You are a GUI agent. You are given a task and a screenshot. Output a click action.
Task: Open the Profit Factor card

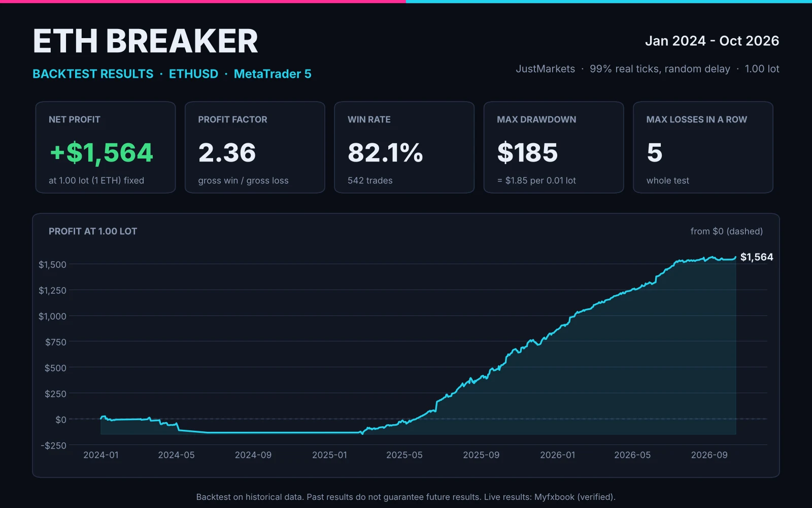pos(255,147)
